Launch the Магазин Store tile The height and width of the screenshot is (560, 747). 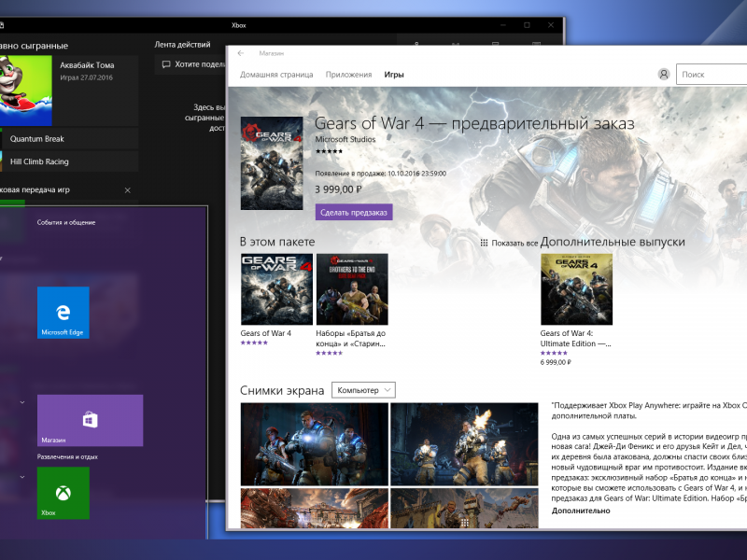point(90,420)
